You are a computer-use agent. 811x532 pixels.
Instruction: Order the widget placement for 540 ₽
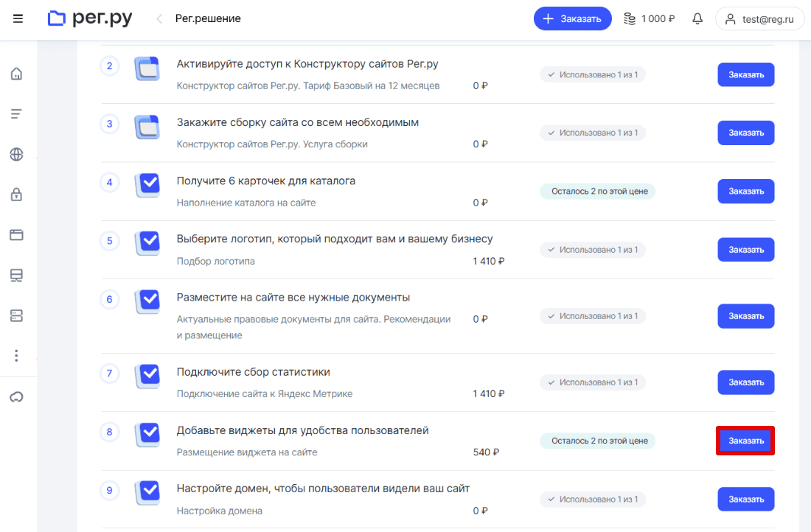click(x=745, y=441)
